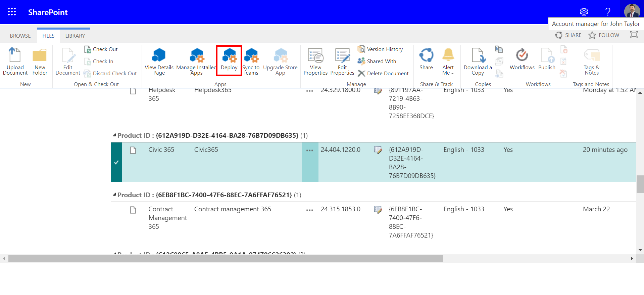Click the scroll down arrow
This screenshot has width=644, height=295.
640,250
